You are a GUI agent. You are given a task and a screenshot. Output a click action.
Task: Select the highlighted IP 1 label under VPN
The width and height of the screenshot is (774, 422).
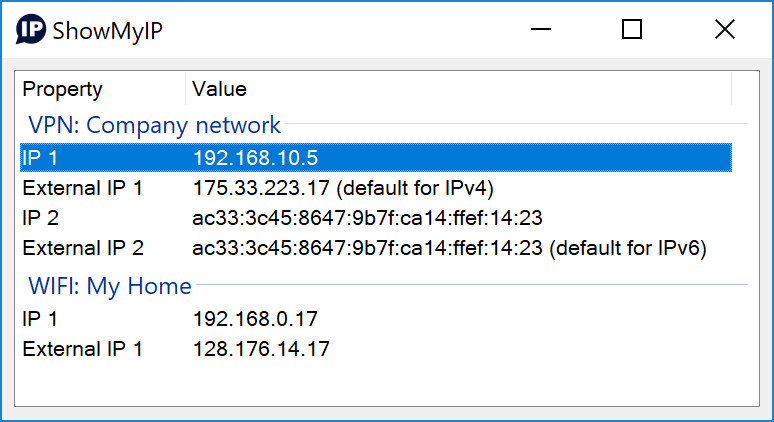coord(40,157)
